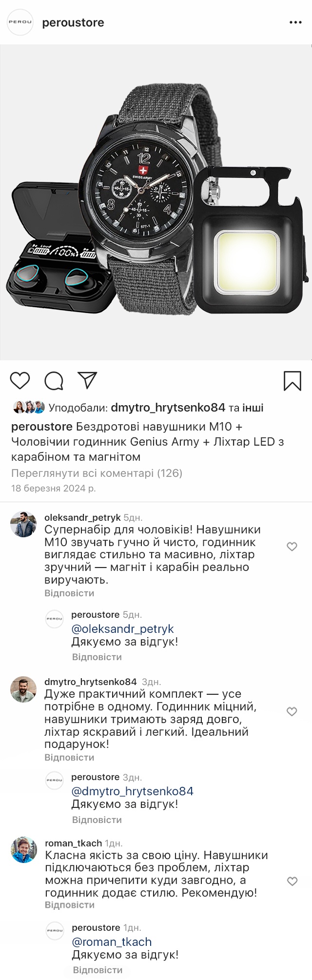This screenshot has height=980, width=312.
Task: Expand all 126 comments
Action: pyautogui.click(x=97, y=473)
